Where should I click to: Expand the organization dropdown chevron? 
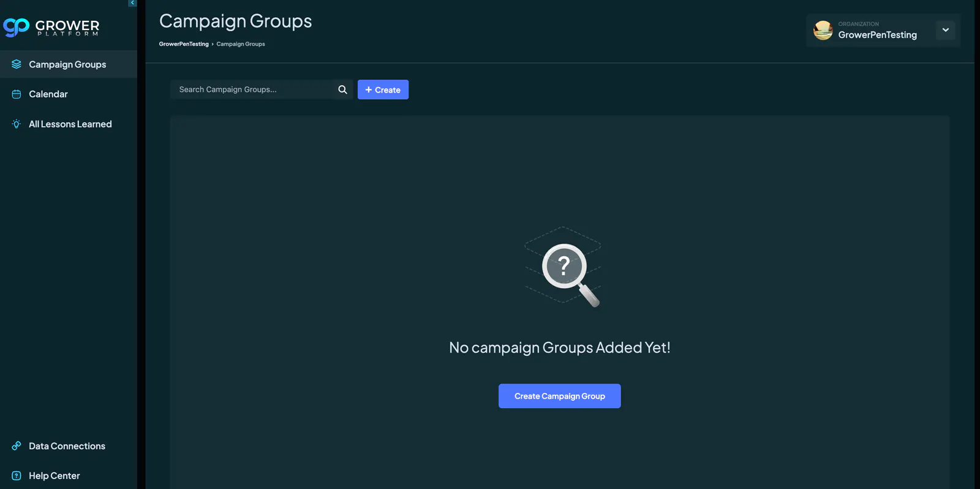tap(946, 30)
